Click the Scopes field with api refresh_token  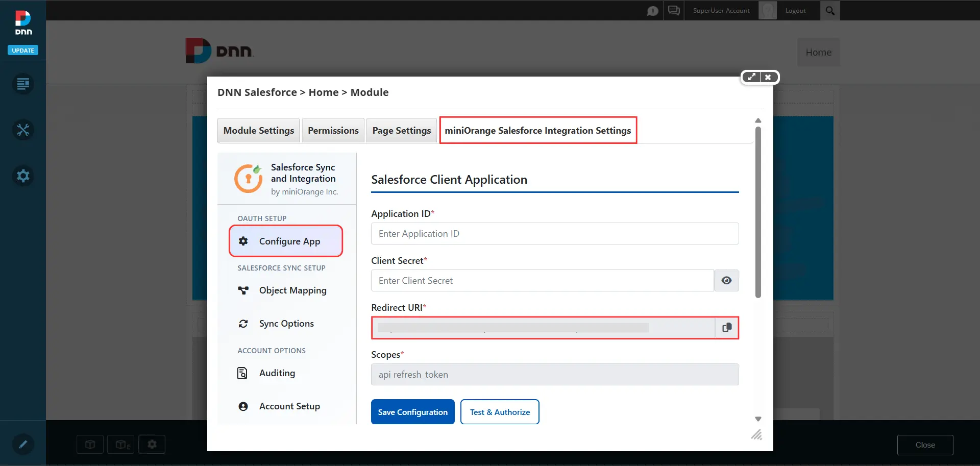point(555,374)
